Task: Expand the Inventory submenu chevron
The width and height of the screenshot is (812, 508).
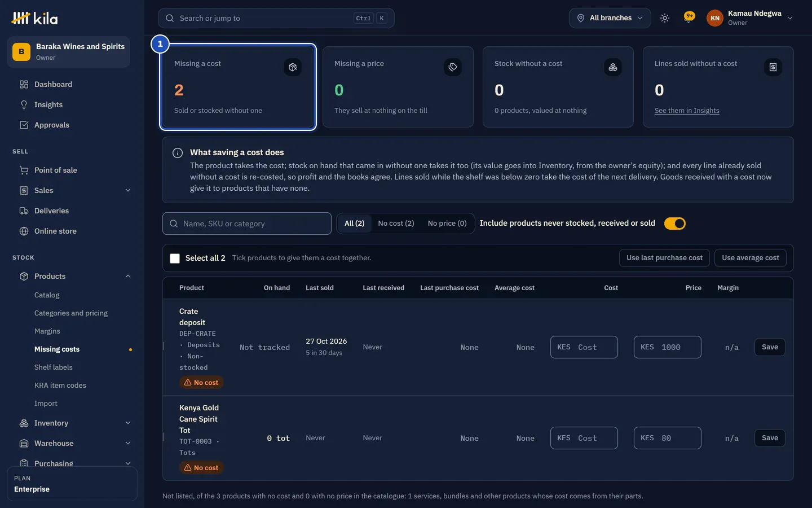Action: (128, 423)
